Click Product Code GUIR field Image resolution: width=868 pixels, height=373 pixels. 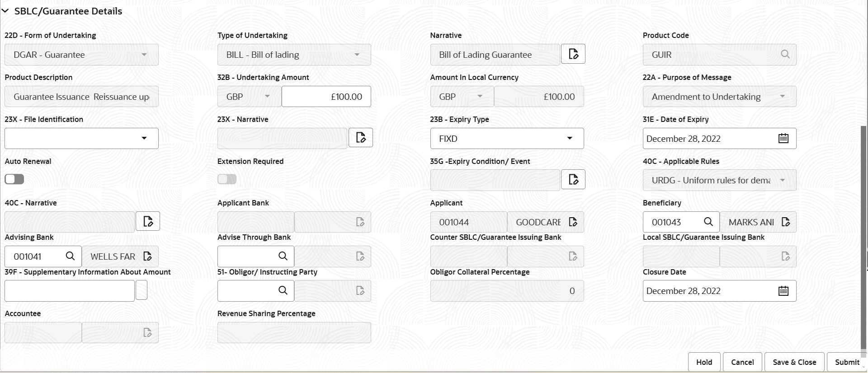pos(720,55)
